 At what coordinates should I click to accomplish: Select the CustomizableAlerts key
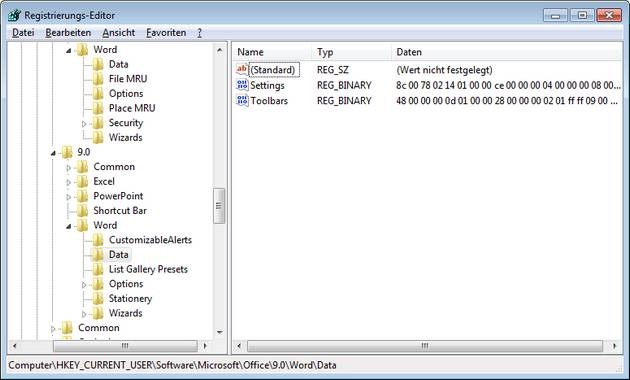pyautogui.click(x=150, y=240)
